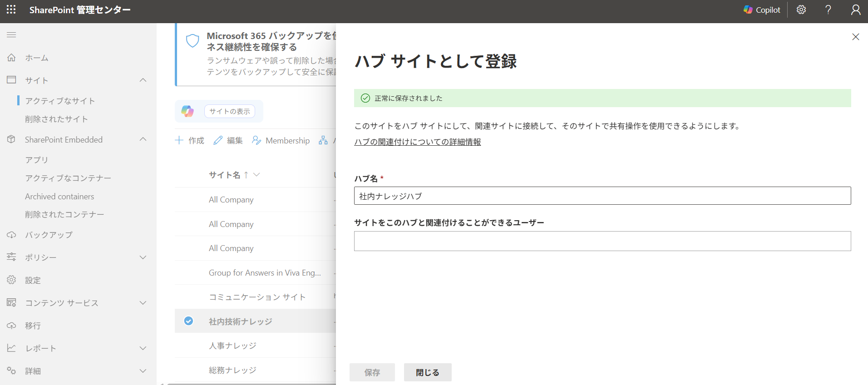Click the shield icon on backup banner
This screenshot has width=868, height=385.
coord(193,40)
